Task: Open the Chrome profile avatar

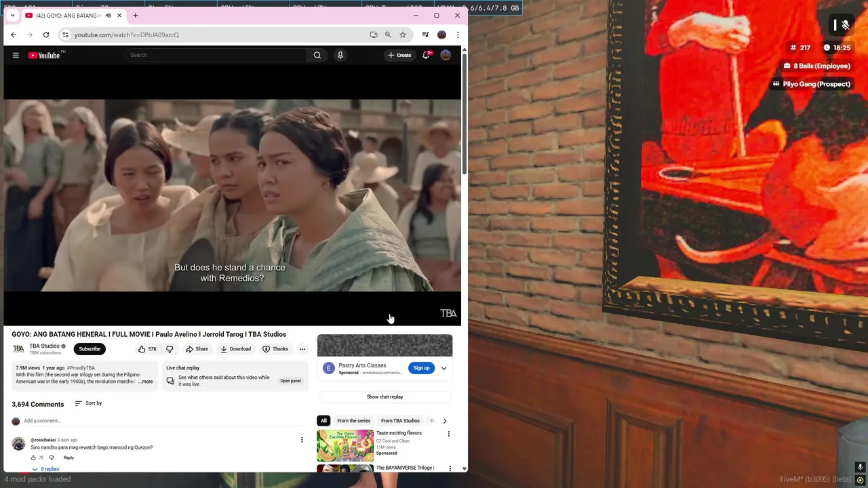Action: (441, 35)
